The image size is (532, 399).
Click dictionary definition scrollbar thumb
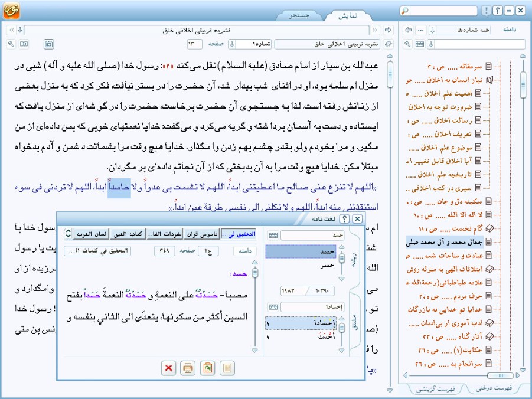[255, 272]
